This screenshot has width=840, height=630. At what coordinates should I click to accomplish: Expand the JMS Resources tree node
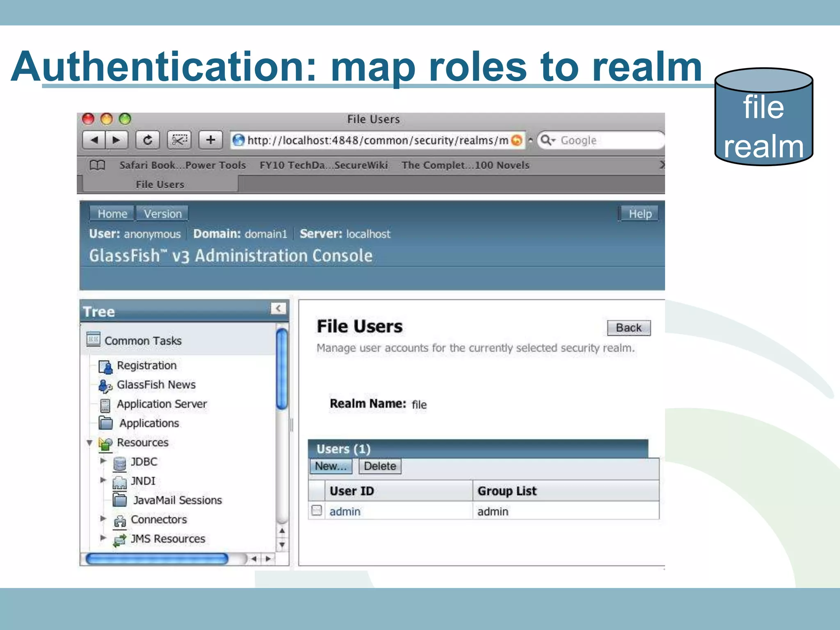(x=103, y=538)
